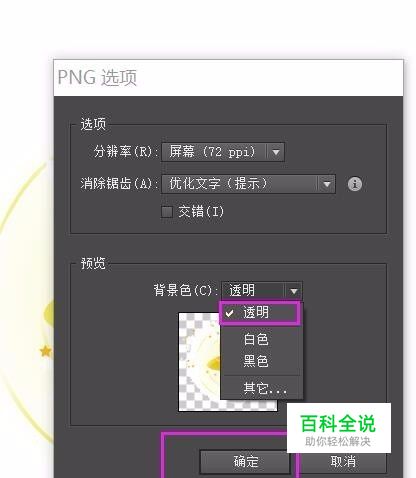Screen dimensions: 416x478
Task: Confirm with the 确定 button
Action: [x=245, y=462]
